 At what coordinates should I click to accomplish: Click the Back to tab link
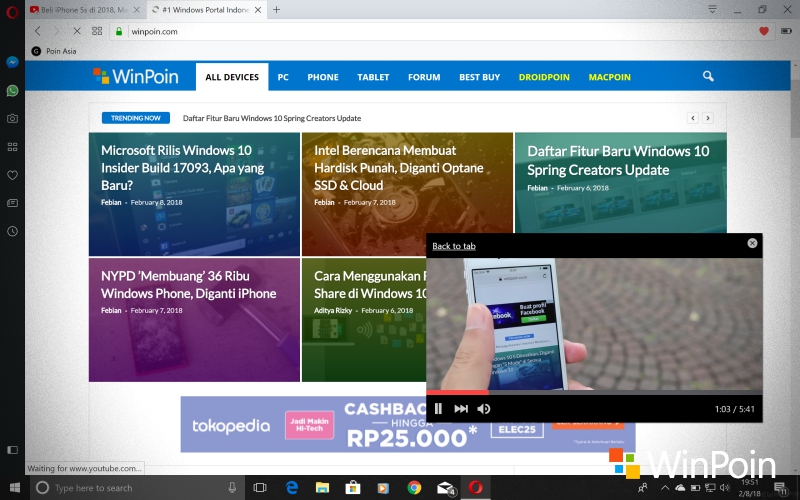(453, 246)
